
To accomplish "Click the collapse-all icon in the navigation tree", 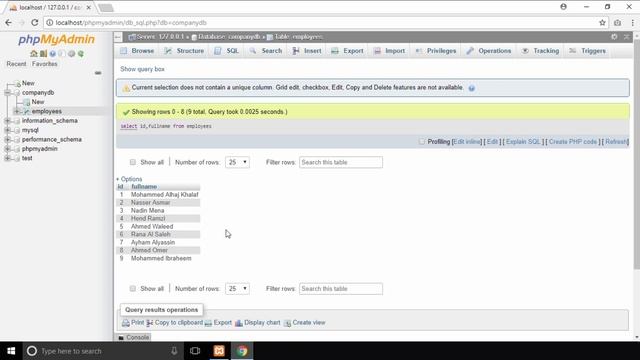I will click(98, 73).
